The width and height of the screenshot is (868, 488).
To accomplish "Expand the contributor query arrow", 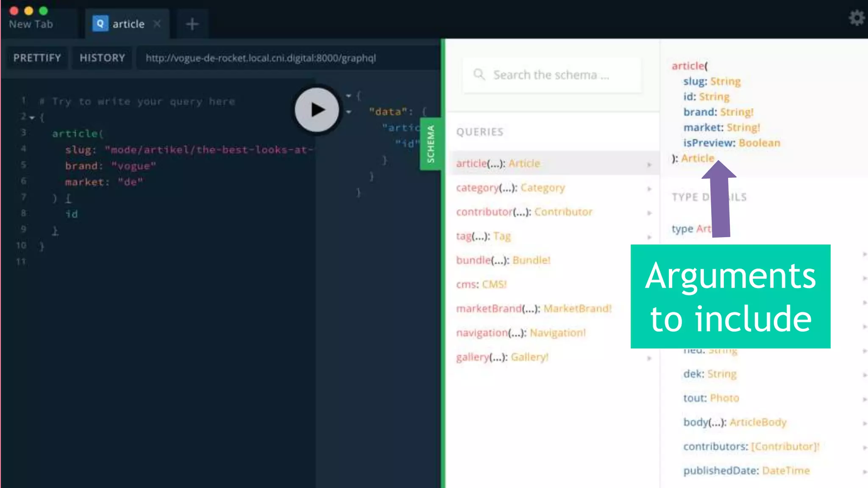I will click(x=649, y=213).
